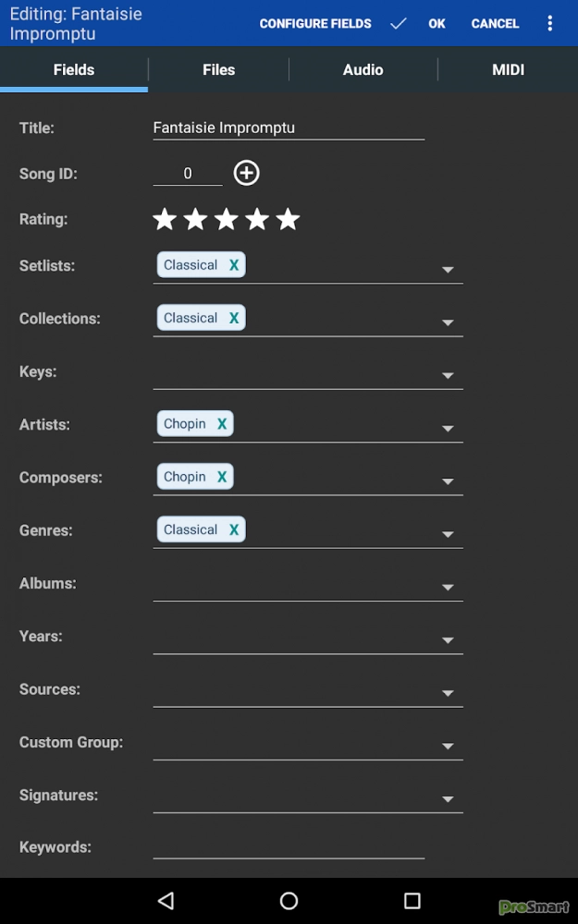Tap the plus icon next to Song ID
The image size is (578, 924).
click(x=247, y=173)
